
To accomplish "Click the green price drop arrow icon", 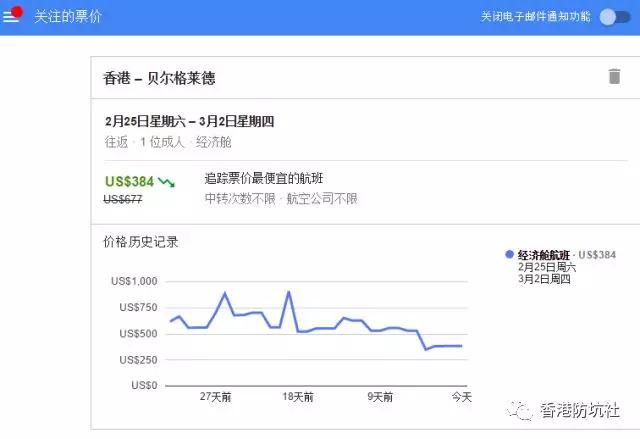I will [x=167, y=182].
